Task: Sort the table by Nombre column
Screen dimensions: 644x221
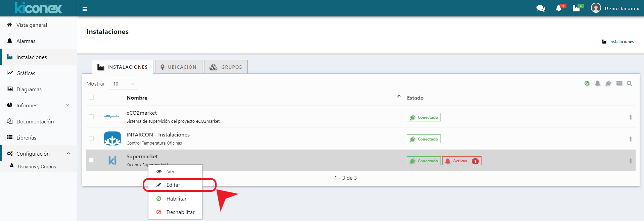Action: 137,98
